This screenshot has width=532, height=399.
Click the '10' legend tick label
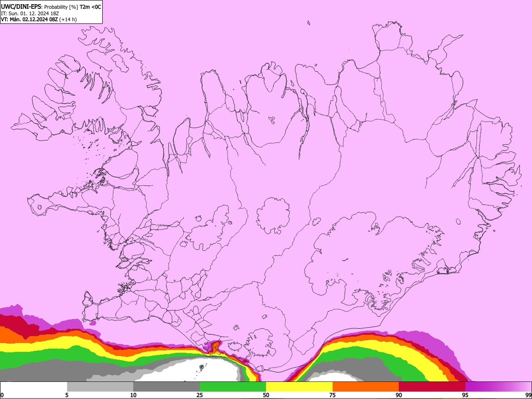[x=133, y=395]
